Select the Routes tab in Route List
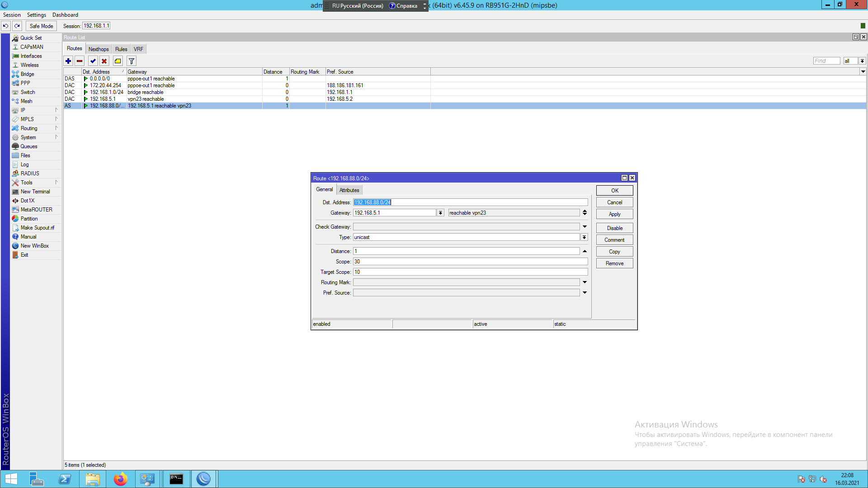 74,48
